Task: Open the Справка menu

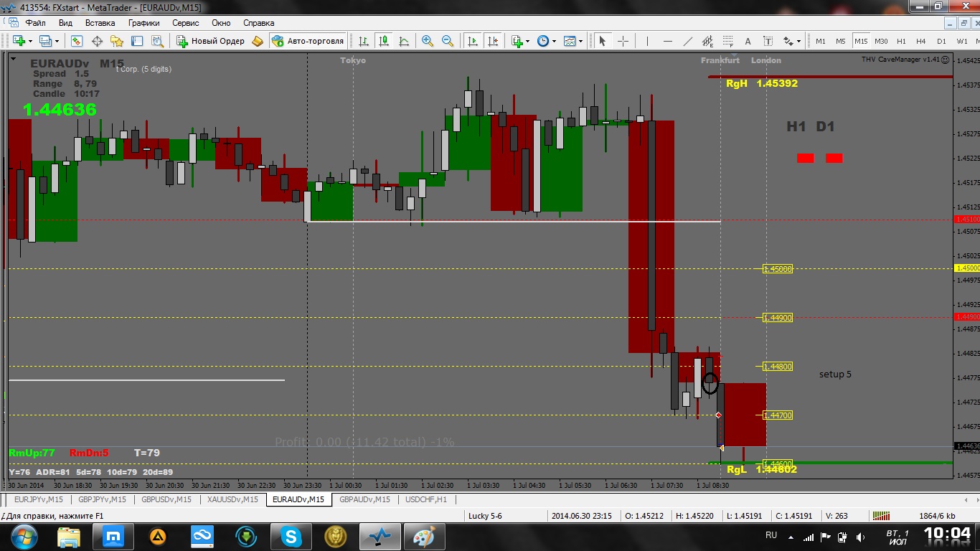Action: pyautogui.click(x=258, y=23)
